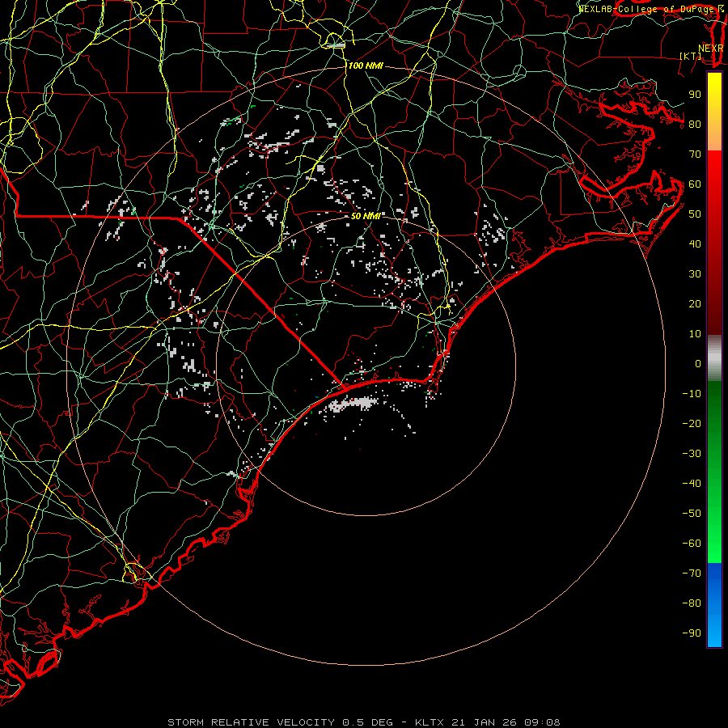Viewport: 728px width, 728px height.
Task: Select the 0 knots scale value
Action: [698, 364]
